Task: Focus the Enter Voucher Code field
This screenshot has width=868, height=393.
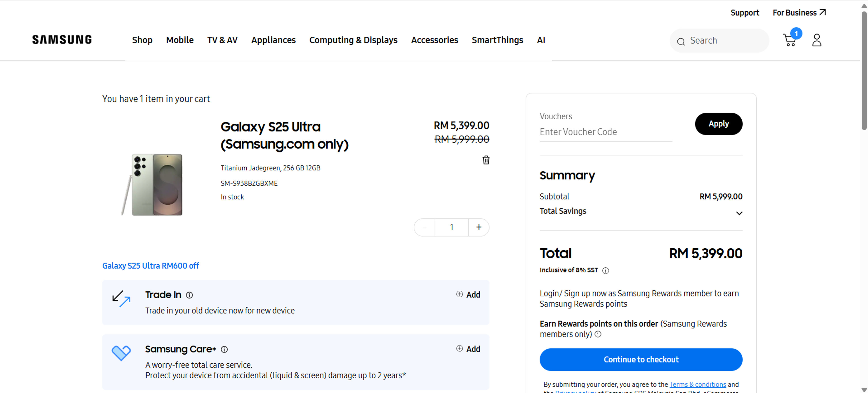Action: point(606,132)
